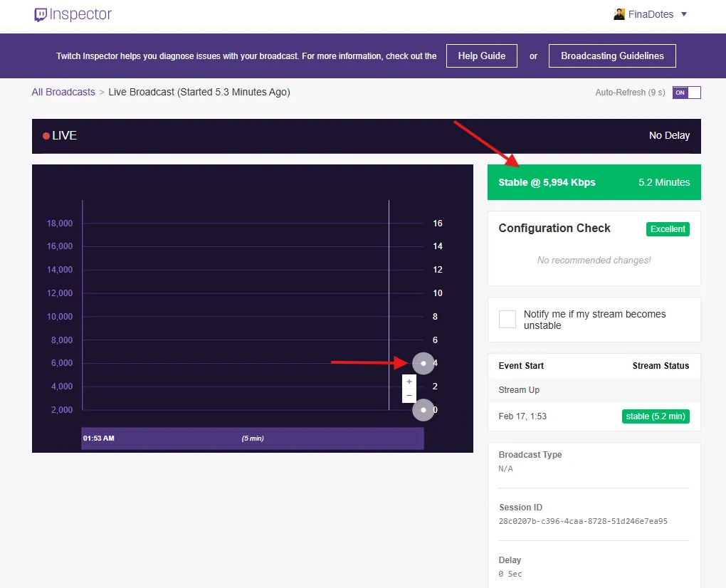The height and width of the screenshot is (588, 726).
Task: Click the green stable (5.2 min) status badge
Action: pyautogui.click(x=656, y=416)
